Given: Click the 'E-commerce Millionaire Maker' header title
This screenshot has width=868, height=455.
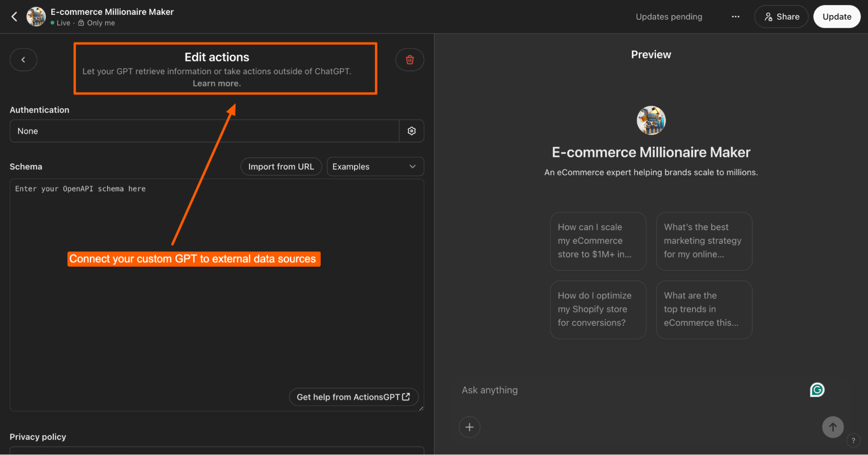Looking at the screenshot, I should (x=112, y=12).
